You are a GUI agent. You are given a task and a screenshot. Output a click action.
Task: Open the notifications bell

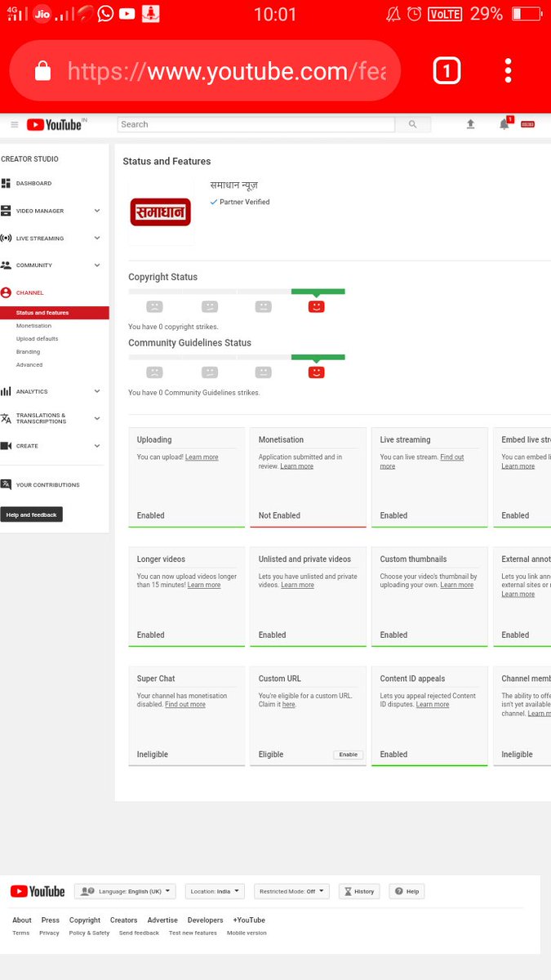tap(504, 124)
